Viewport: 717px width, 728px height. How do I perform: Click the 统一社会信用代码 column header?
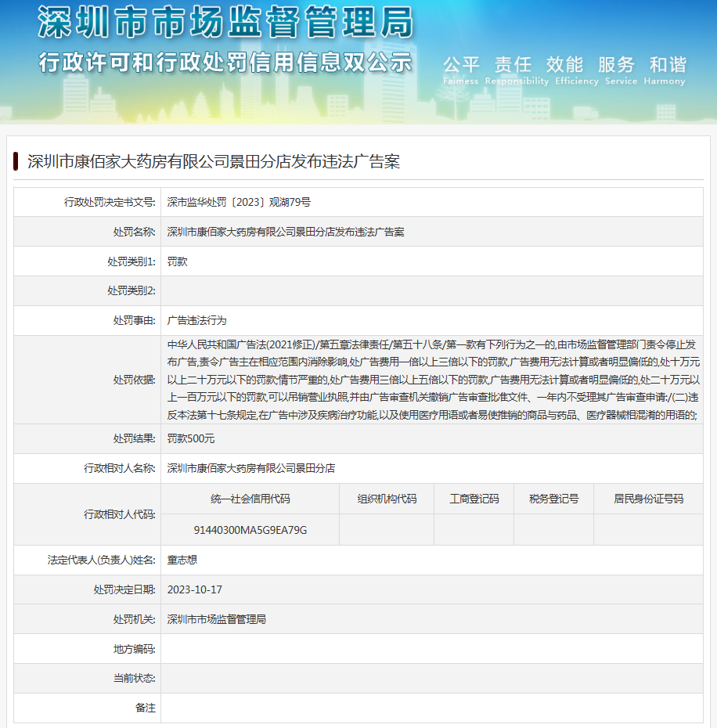coord(250,499)
